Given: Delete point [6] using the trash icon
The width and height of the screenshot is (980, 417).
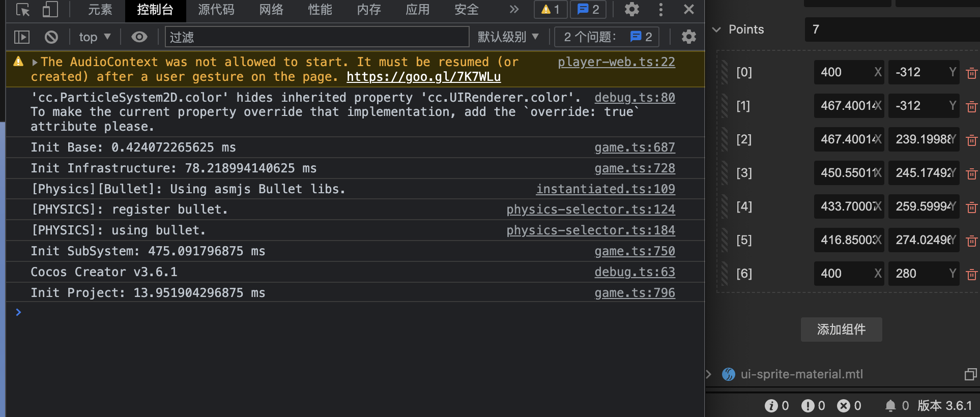Looking at the screenshot, I should (x=971, y=275).
